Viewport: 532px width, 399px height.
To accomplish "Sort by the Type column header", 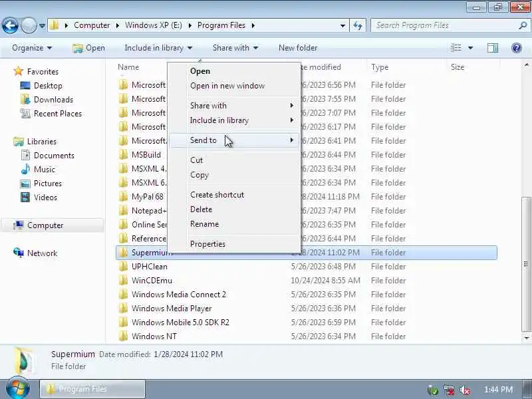I will [x=380, y=67].
